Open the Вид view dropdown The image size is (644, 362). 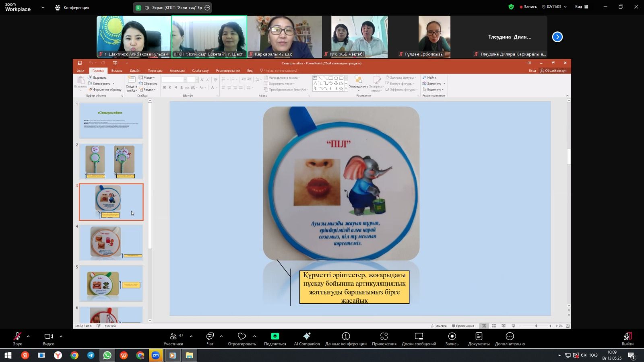[582, 7]
